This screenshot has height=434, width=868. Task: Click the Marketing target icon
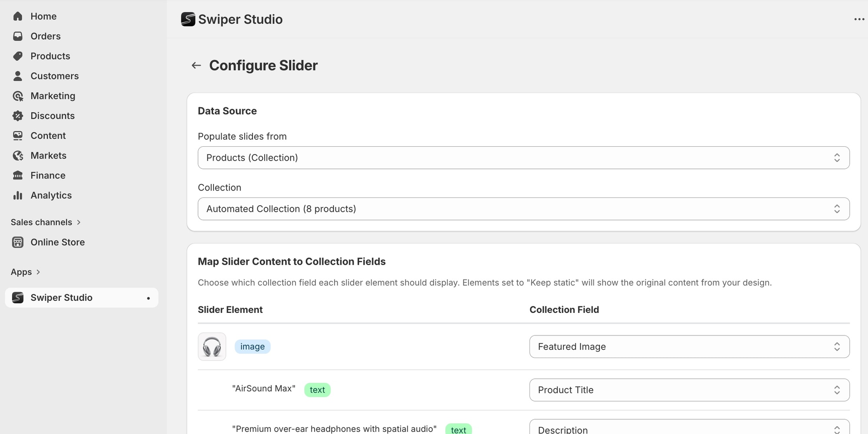18,96
